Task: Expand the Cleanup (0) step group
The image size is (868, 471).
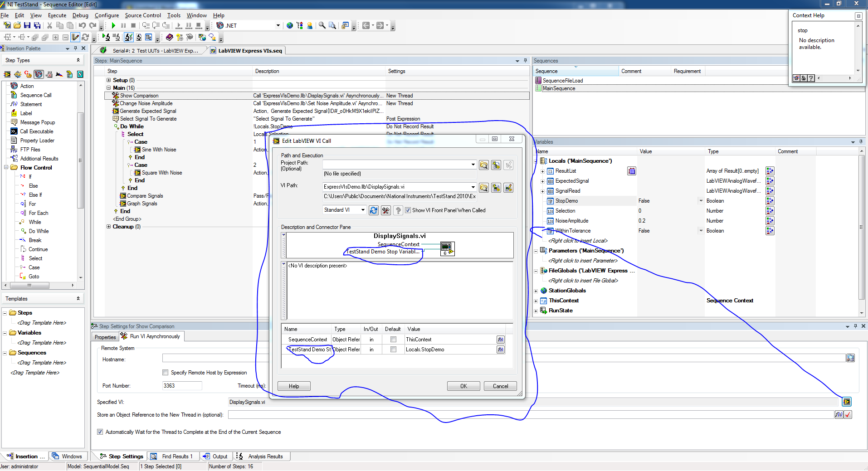Action: click(x=108, y=227)
